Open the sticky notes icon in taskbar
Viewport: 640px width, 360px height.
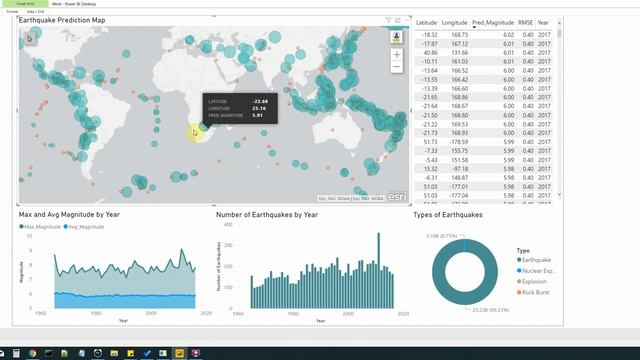(x=131, y=353)
